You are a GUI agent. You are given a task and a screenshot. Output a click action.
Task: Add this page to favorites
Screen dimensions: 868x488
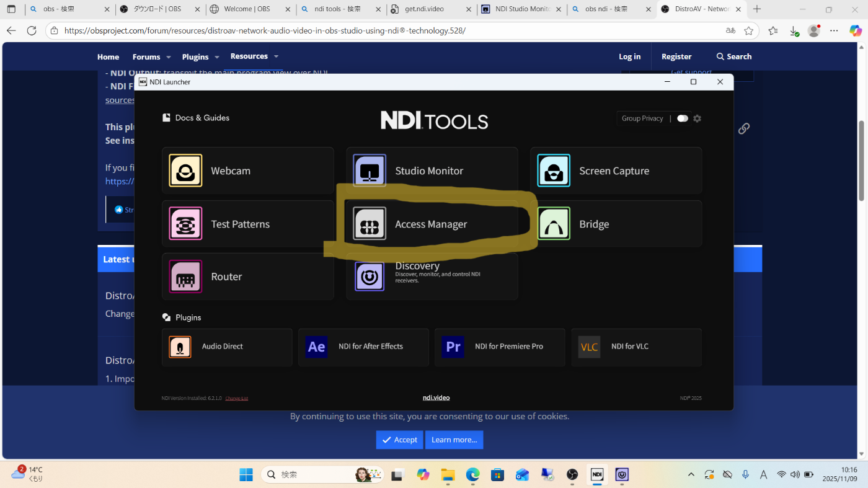point(748,30)
